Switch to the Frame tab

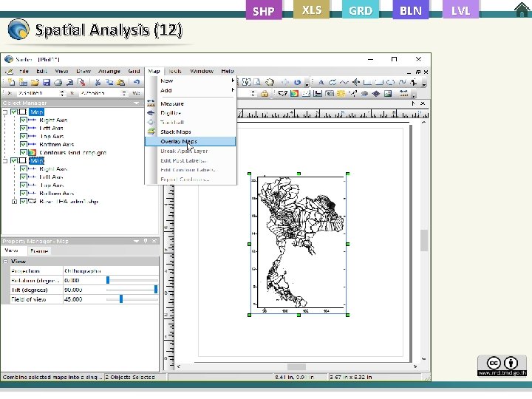pos(39,251)
